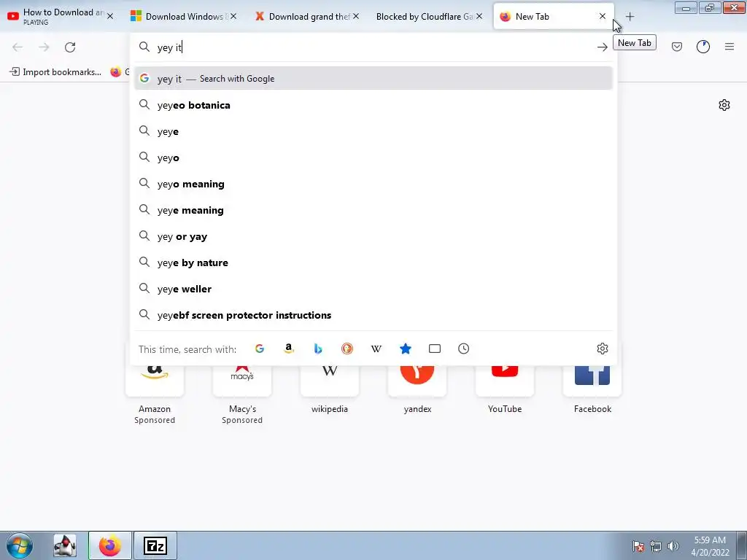Image resolution: width=747 pixels, height=560 pixels.
Task: Close the Download grand theft tab
Action: 356,16
